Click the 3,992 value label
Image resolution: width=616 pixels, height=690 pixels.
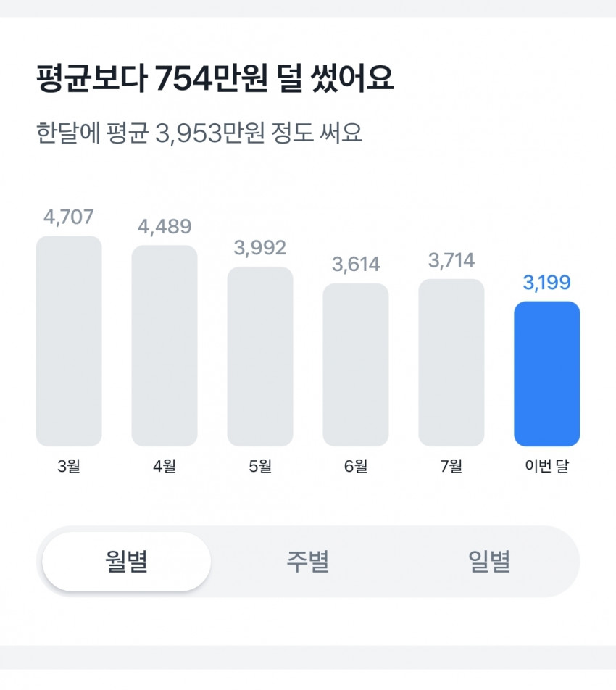pos(260,248)
